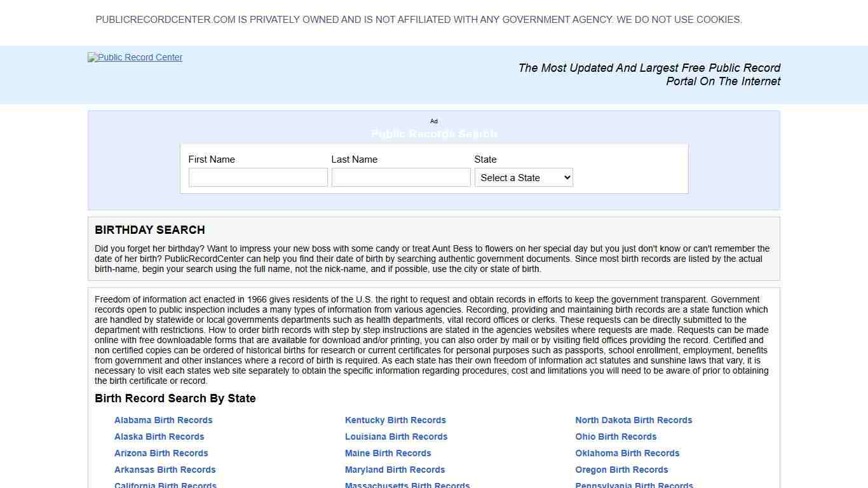This screenshot has height=488, width=868.
Task: Open Oregon Birth Records
Action: point(621,470)
